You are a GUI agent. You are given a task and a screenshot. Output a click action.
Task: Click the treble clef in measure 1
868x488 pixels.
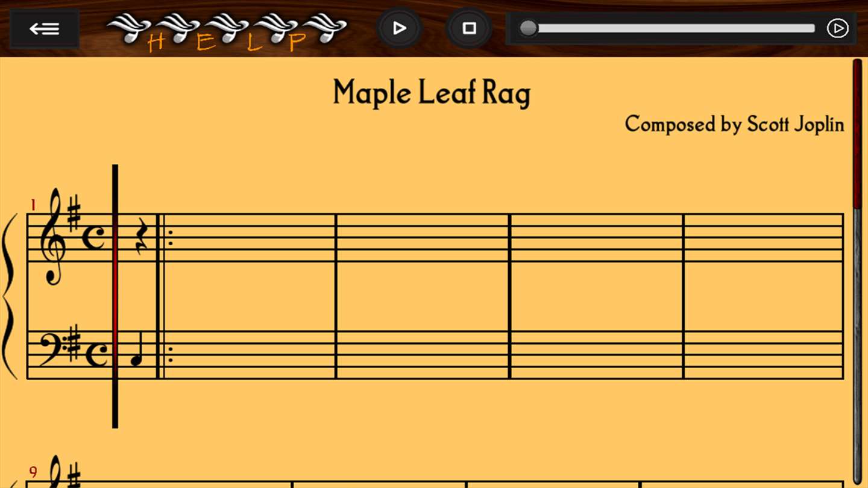[x=52, y=236]
